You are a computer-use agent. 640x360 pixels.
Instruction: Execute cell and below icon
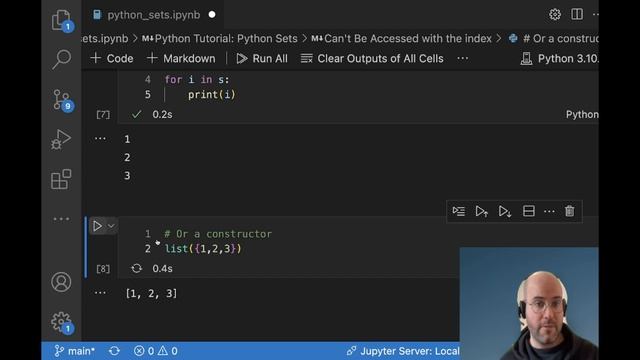[x=505, y=211]
